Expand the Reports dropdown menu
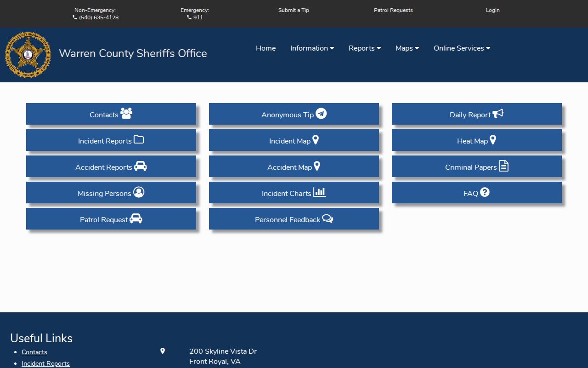Image resolution: width=588 pixels, height=368 pixels. tap(365, 48)
